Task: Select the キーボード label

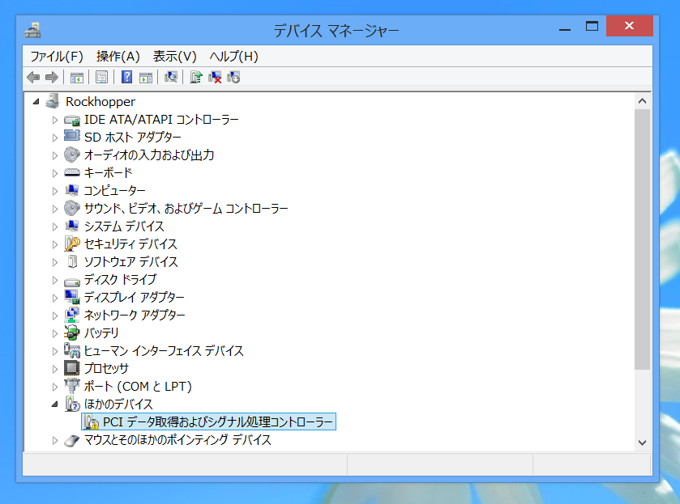Action: click(x=108, y=173)
